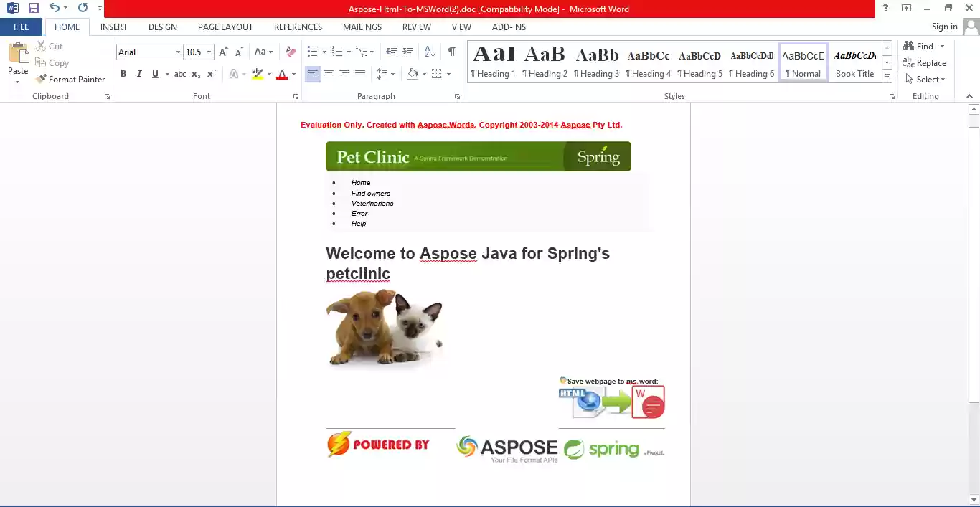This screenshot has height=507, width=980.
Task: Activate the Format Painter tool
Action: click(70, 79)
